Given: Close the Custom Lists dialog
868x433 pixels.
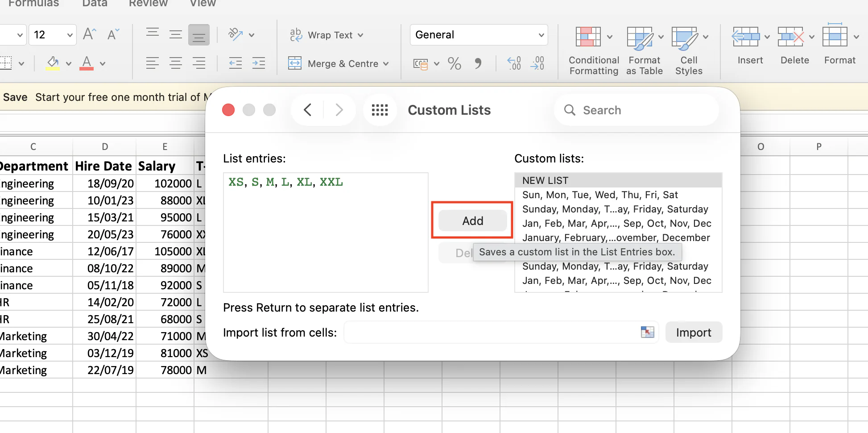Looking at the screenshot, I should click(x=228, y=110).
